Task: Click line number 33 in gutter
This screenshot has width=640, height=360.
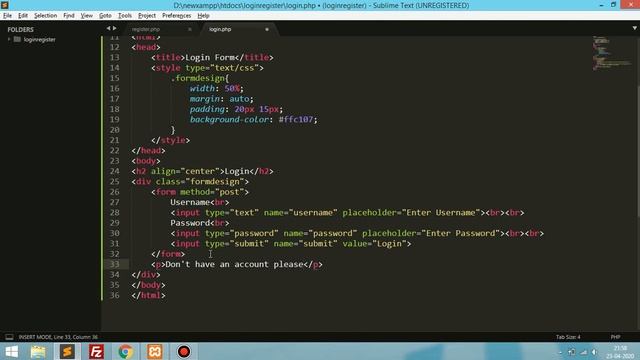Action: [x=115, y=264]
